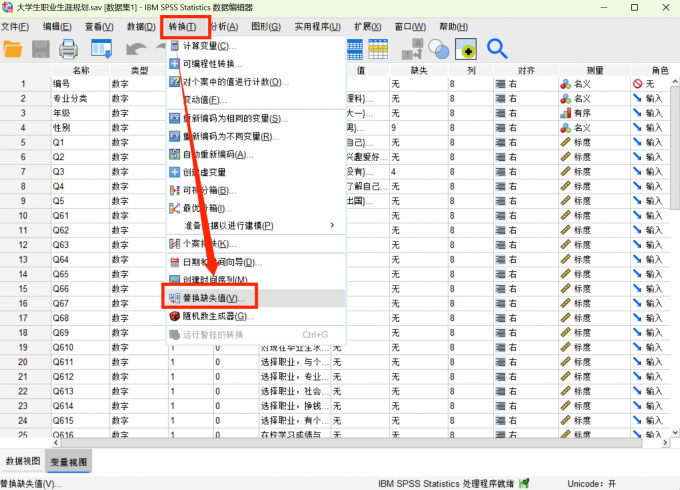Viewport: 680px width, 490px height.
Task: Click missing value cell showing 9
Action: tap(419, 128)
